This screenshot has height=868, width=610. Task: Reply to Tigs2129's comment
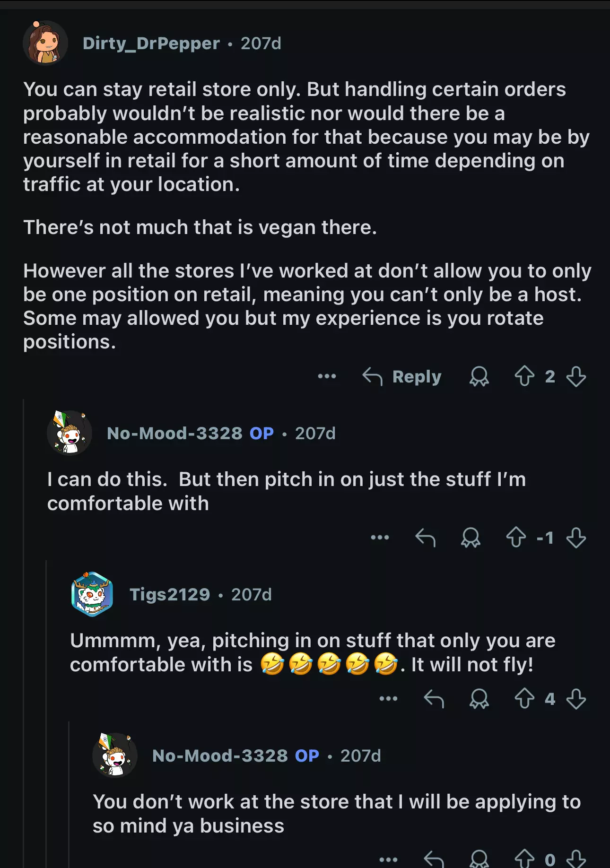434,699
